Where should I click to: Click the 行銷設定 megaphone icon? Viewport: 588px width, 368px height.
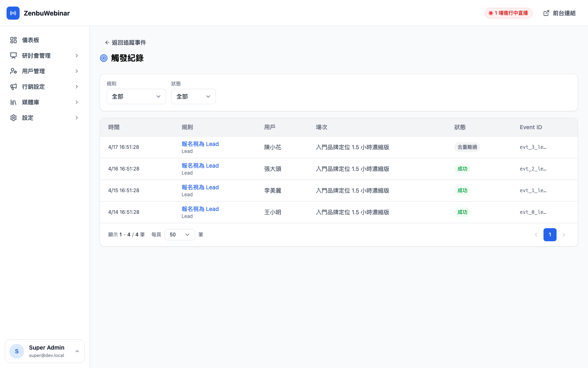[13, 87]
